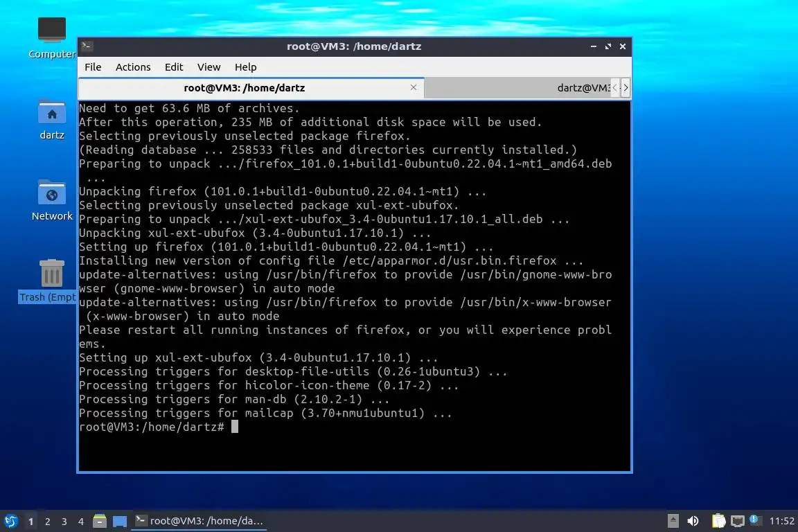
Task: Click the 'Need to get 63.6 MB' line
Action: coord(189,108)
